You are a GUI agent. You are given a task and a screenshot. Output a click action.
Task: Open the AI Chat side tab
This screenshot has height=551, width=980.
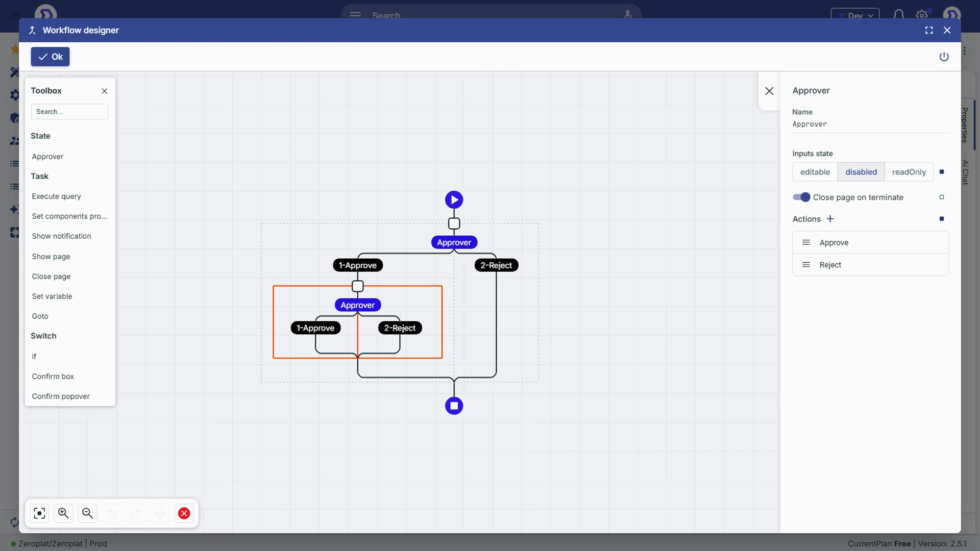click(x=965, y=172)
